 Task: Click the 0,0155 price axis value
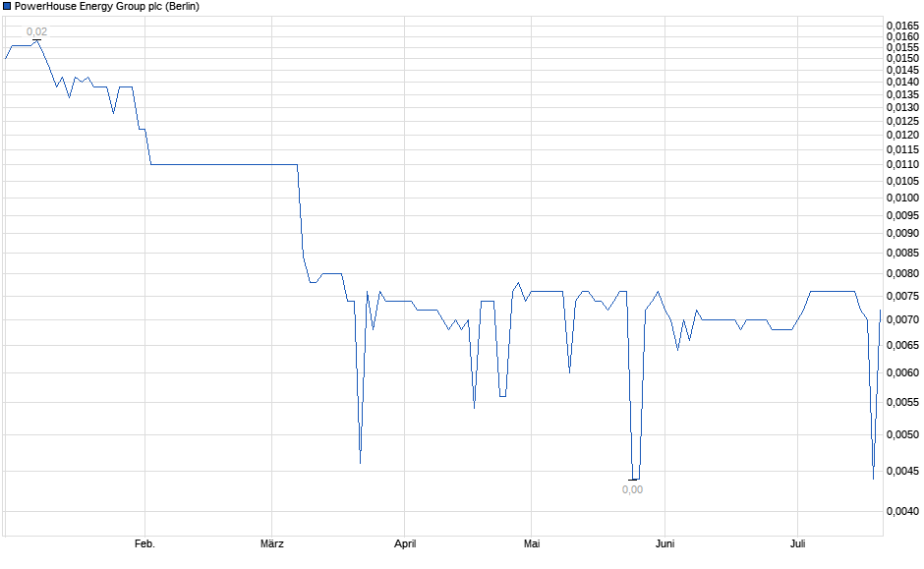(902, 47)
